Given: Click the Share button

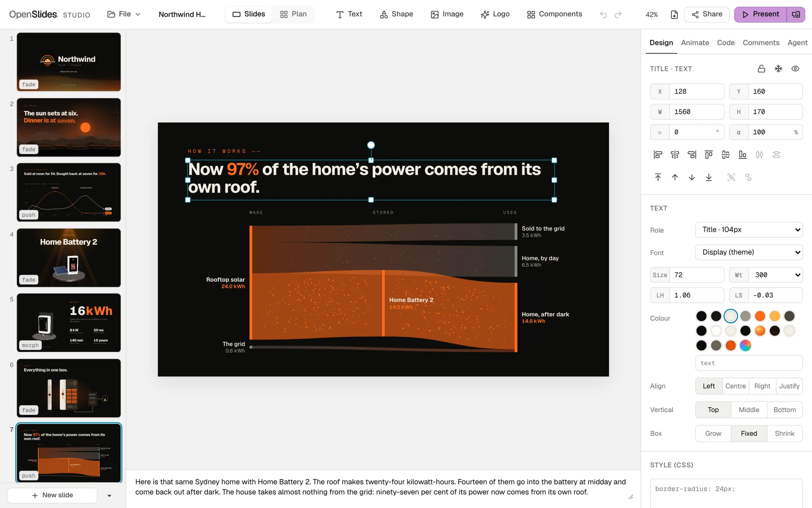Looking at the screenshot, I should [707, 14].
